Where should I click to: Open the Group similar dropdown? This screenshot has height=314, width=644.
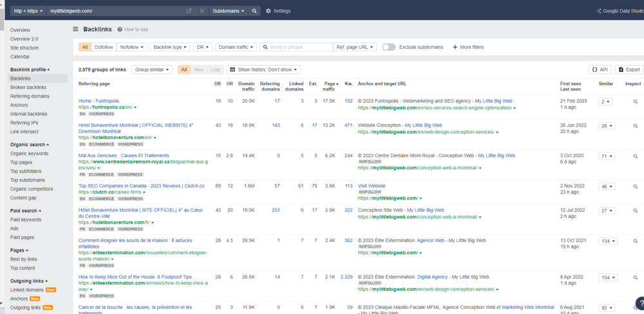tap(151, 69)
